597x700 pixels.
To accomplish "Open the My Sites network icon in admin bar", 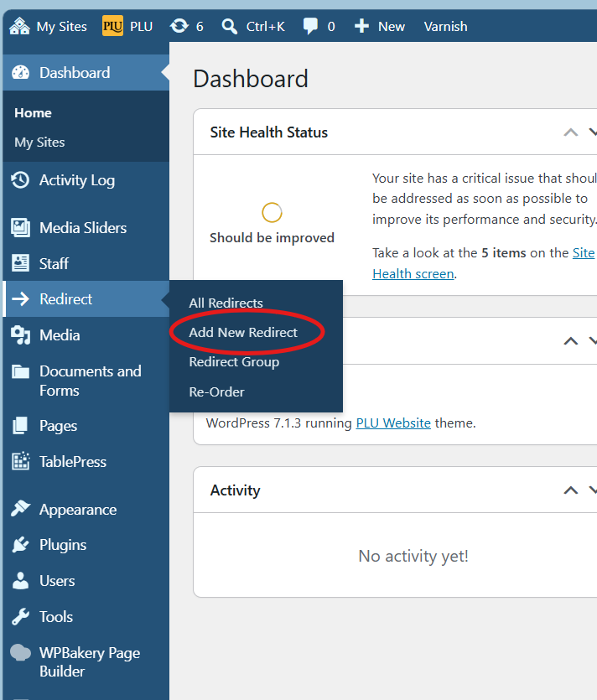I will tap(19, 26).
